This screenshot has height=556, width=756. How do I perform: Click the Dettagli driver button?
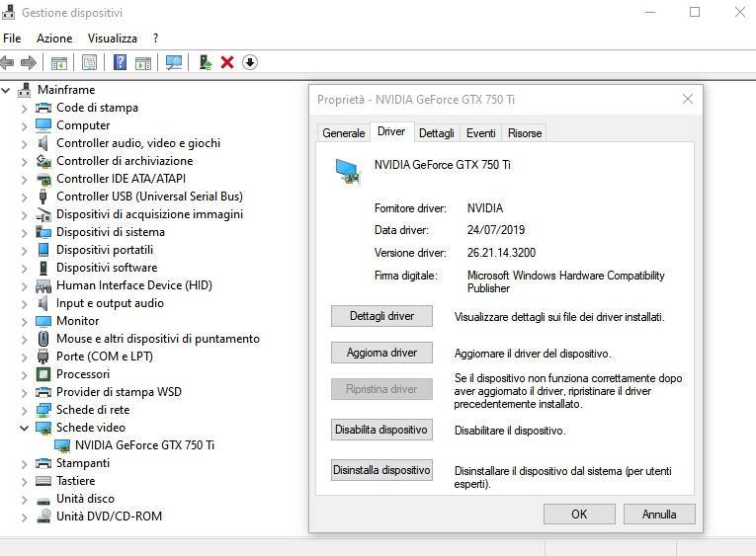point(381,316)
